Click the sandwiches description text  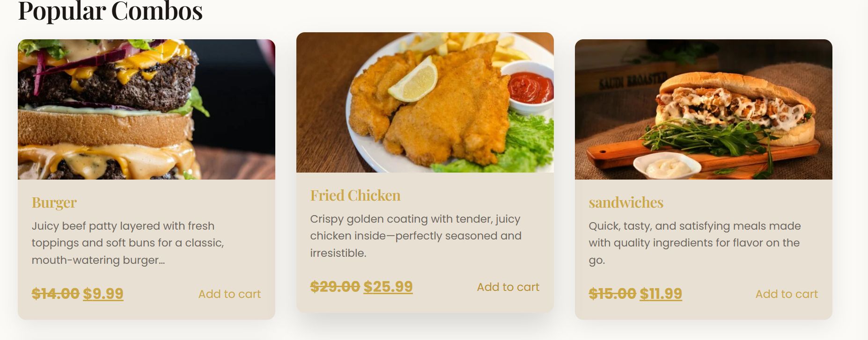pyautogui.click(x=694, y=243)
